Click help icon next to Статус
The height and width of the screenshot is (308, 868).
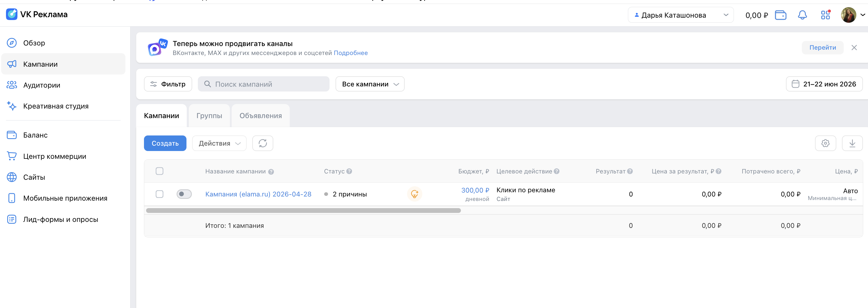point(349,171)
